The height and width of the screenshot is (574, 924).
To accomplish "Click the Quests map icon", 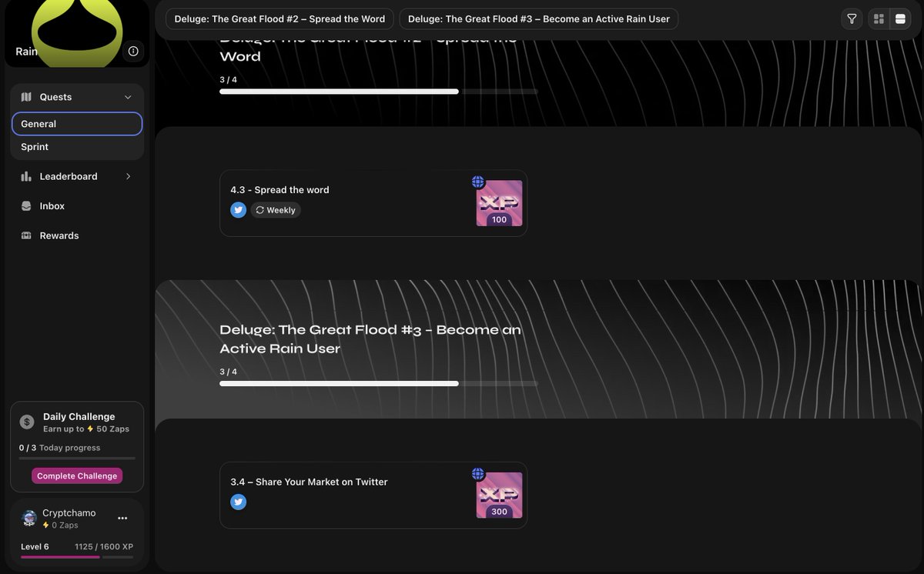I will 26,97.
